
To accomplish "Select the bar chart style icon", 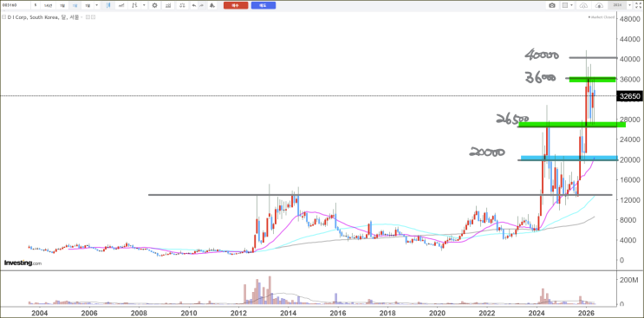I will [x=134, y=5].
